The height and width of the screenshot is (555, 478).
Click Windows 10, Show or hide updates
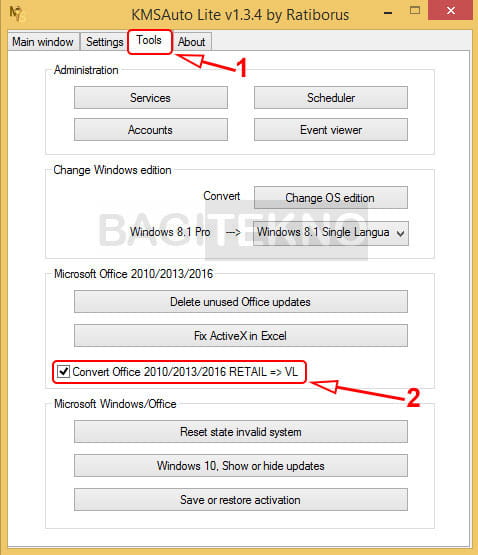click(x=241, y=466)
